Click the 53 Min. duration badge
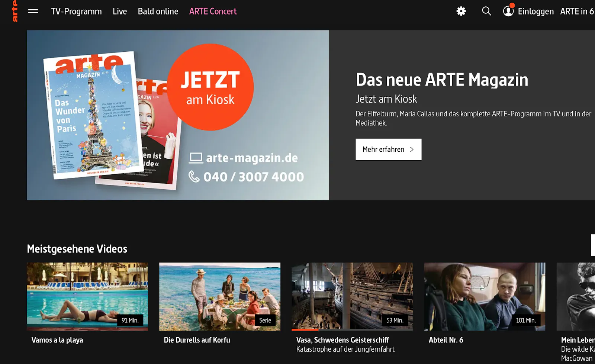 [x=395, y=320]
